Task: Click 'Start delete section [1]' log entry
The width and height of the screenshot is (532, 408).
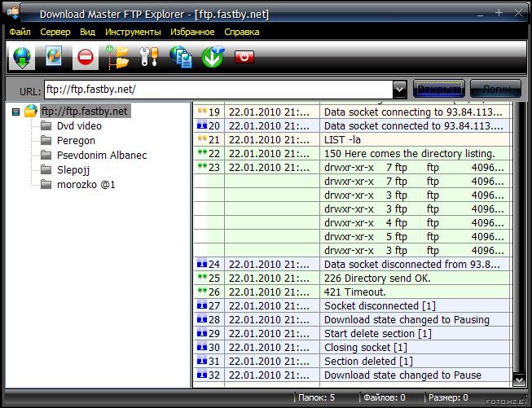Action: click(x=378, y=333)
